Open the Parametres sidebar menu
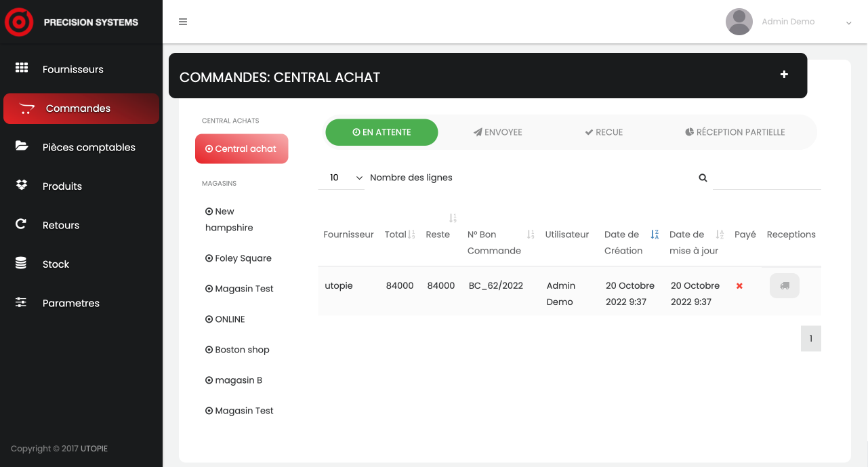 71,303
